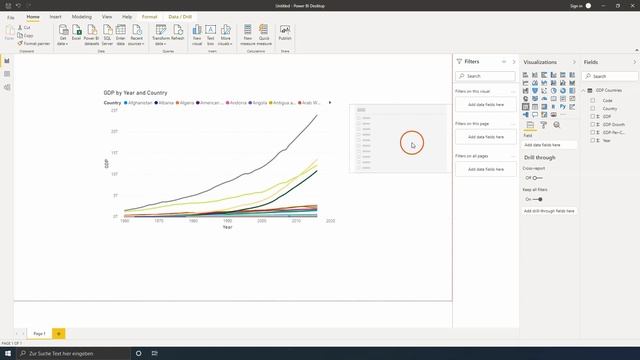The height and width of the screenshot is (360, 640).
Task: Click Angola legend color marker
Action: [x=250, y=103]
